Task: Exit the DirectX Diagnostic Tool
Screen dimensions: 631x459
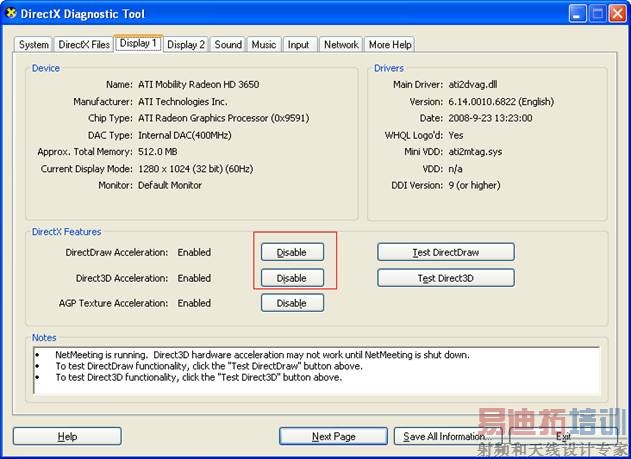Action: point(563,436)
